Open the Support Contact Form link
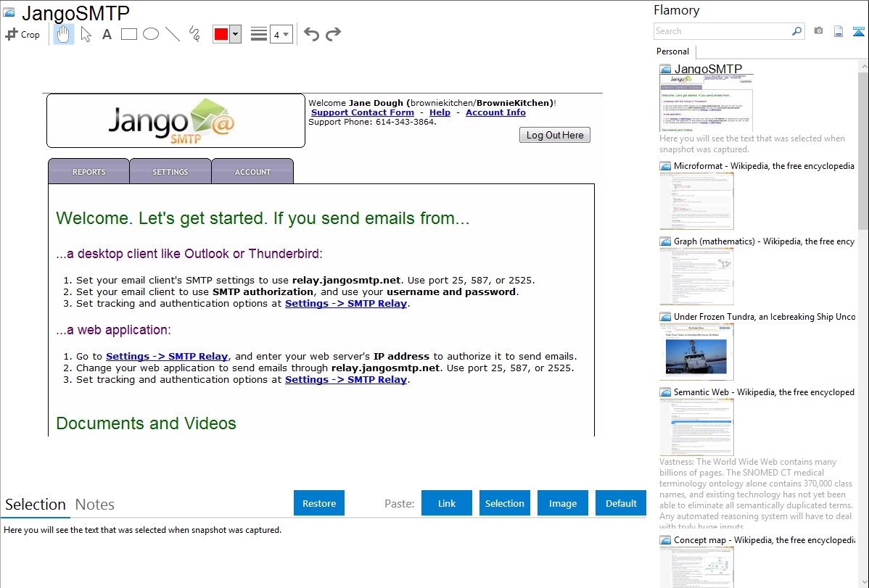Screen dimensions: 869x588 [363, 112]
